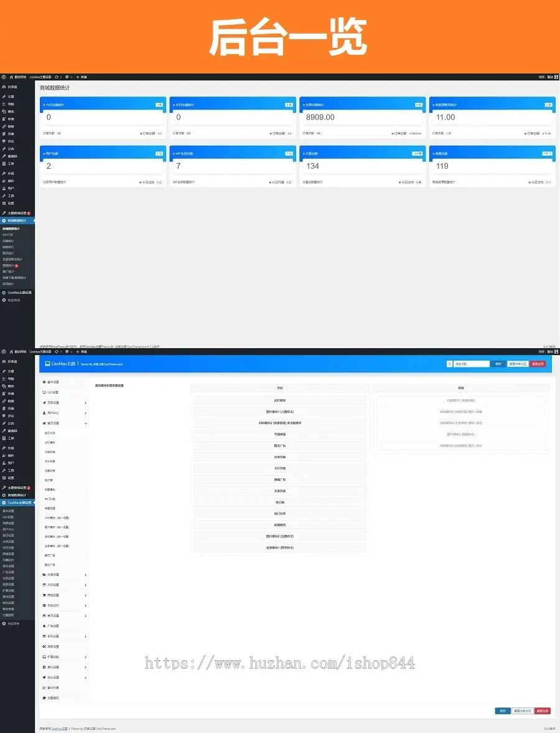Click the cart icon beside 商城设置
The width and height of the screenshot is (560, 733).
coord(44,595)
